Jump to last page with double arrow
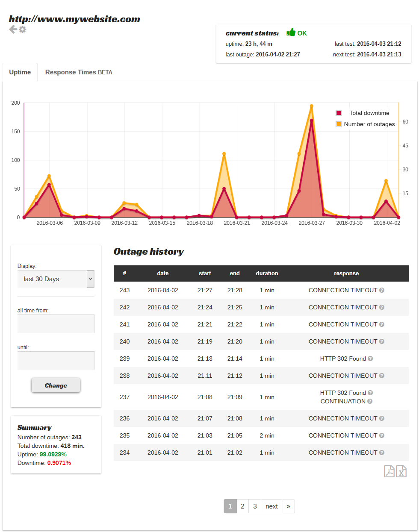This screenshot has height=532, width=419. [x=288, y=506]
